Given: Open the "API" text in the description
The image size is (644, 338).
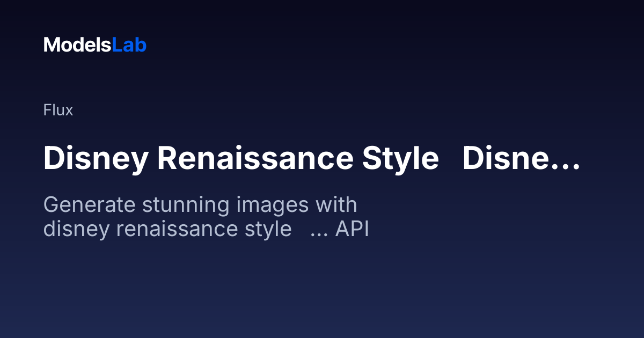Looking at the screenshot, I should coord(352,229).
